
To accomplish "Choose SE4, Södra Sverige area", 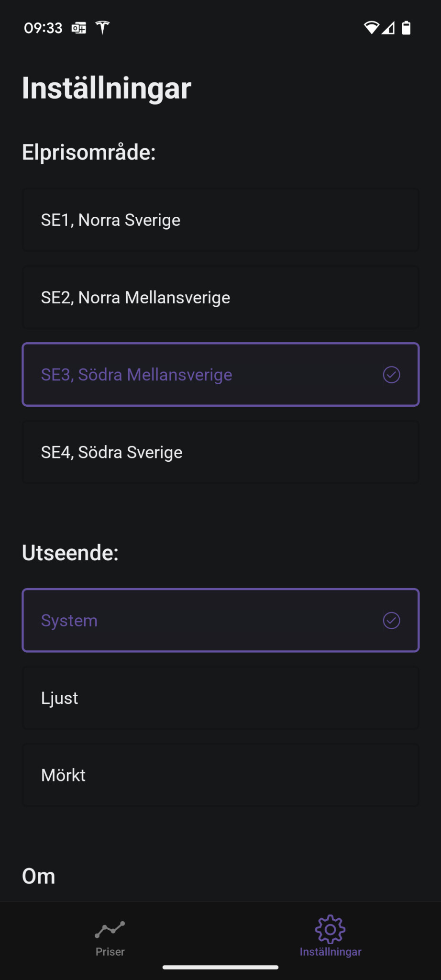I will tap(220, 452).
